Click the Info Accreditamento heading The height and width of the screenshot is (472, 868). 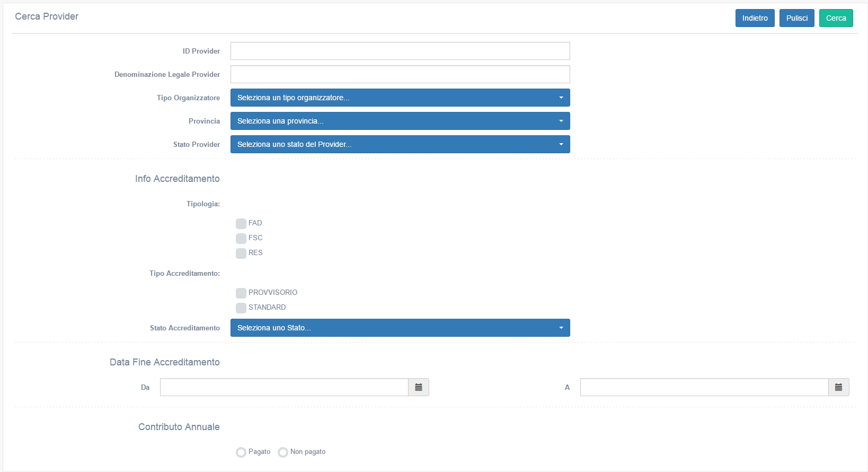pos(178,179)
